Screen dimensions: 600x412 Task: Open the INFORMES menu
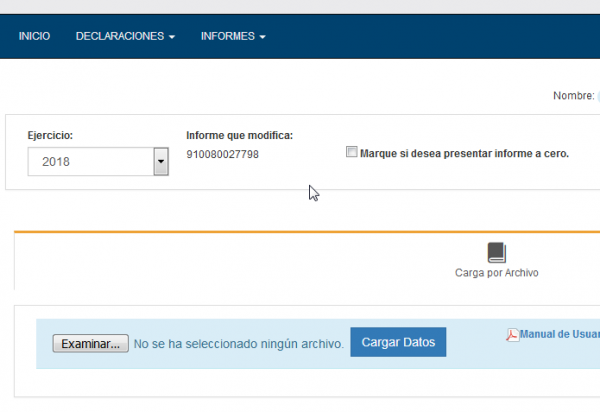point(227,36)
